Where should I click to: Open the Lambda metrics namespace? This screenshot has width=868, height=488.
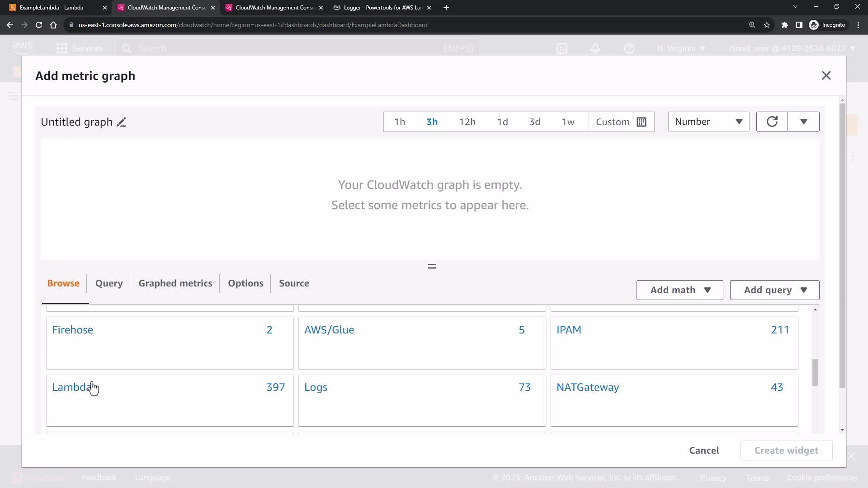tap(71, 387)
